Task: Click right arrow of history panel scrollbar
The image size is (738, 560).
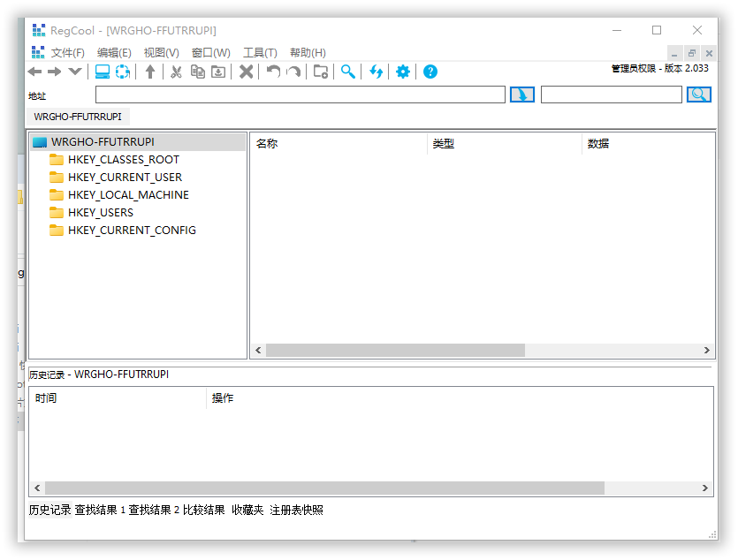Action: click(x=704, y=488)
